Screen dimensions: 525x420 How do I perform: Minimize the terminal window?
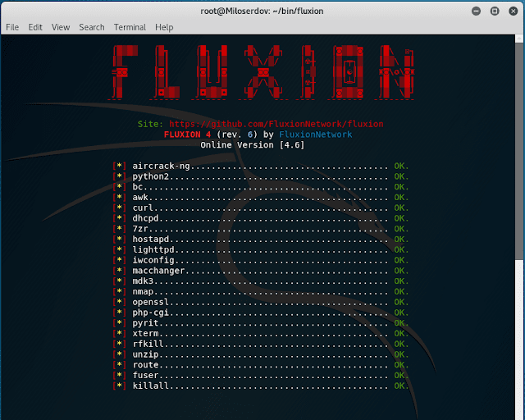coord(476,11)
